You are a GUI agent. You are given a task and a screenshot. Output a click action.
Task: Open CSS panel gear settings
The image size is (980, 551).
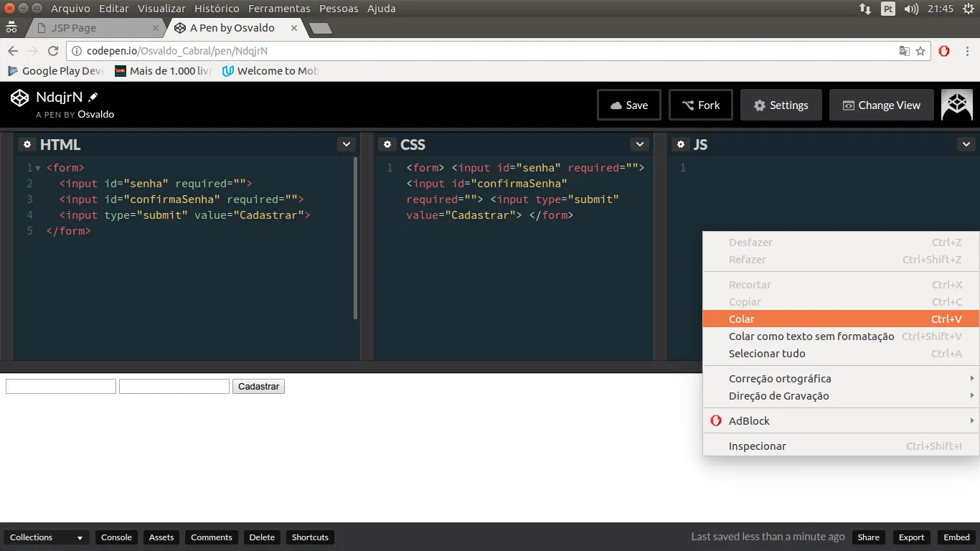click(x=387, y=144)
